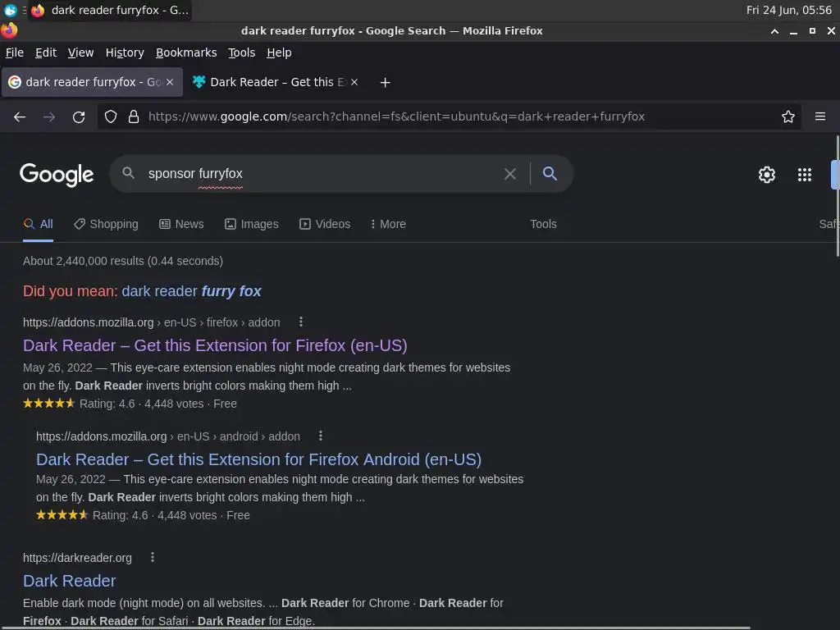Click the 'dark reader furry fox' suggestion
Image resolution: width=840 pixels, height=630 pixels.
[x=191, y=291]
